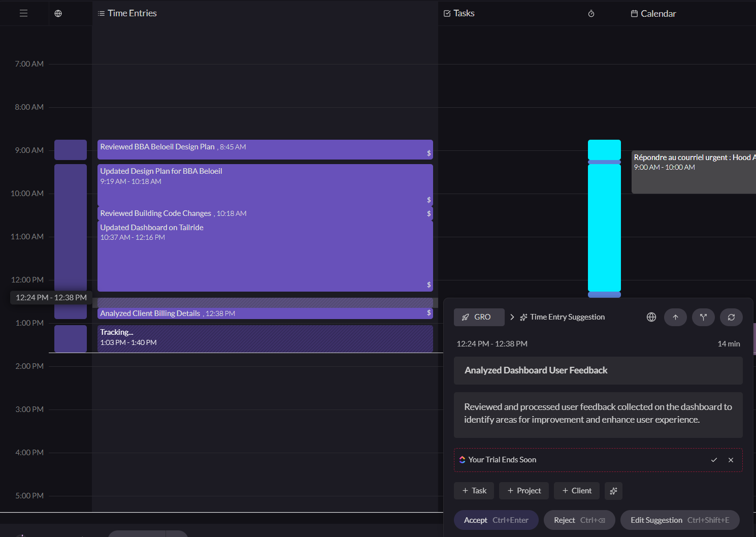Switch to the Tasks column header
Screen dimensions: 756x537
(x=459, y=13)
